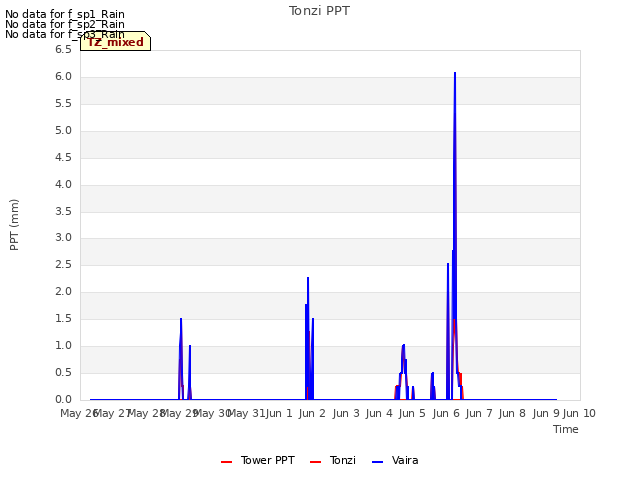
Task: Click the Jun 7 x-axis tick label
Action: point(479,413)
